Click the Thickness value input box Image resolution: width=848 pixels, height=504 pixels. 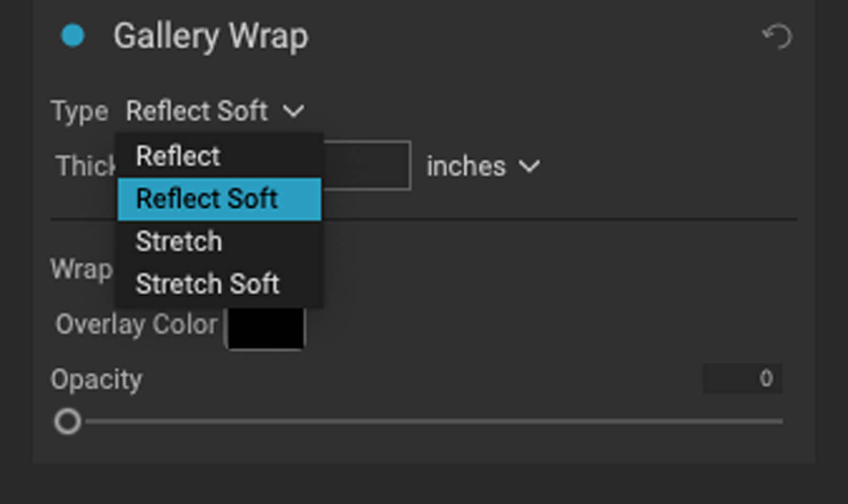(x=367, y=165)
